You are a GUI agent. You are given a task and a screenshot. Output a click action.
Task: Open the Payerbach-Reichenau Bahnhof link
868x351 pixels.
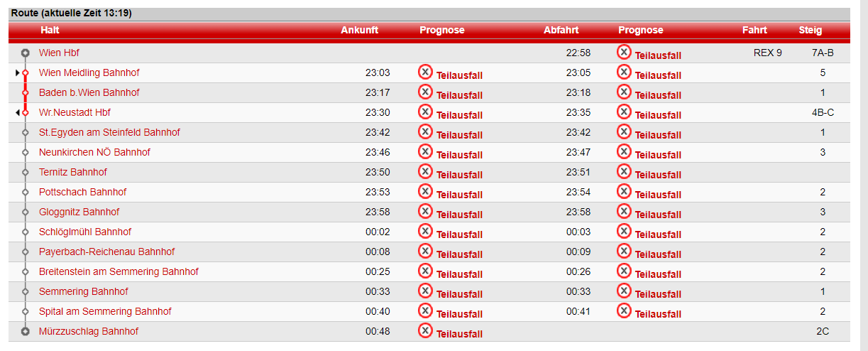pos(106,252)
